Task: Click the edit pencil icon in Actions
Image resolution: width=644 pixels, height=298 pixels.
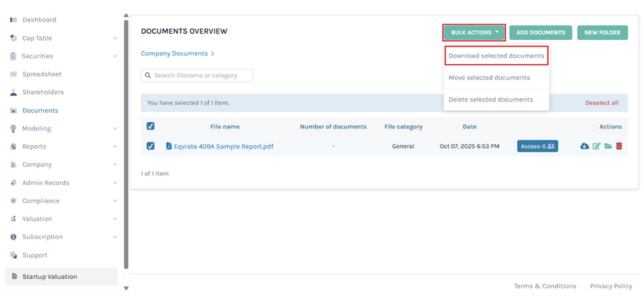Action: [596, 146]
